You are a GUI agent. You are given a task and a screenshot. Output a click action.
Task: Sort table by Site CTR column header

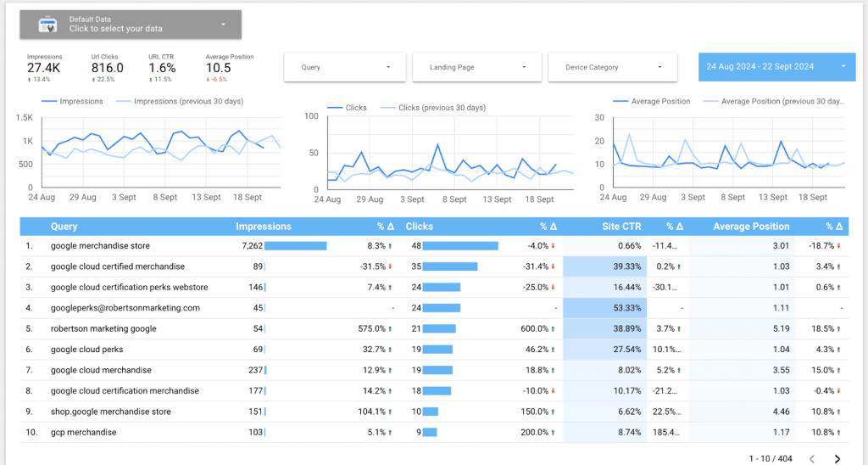pos(621,226)
